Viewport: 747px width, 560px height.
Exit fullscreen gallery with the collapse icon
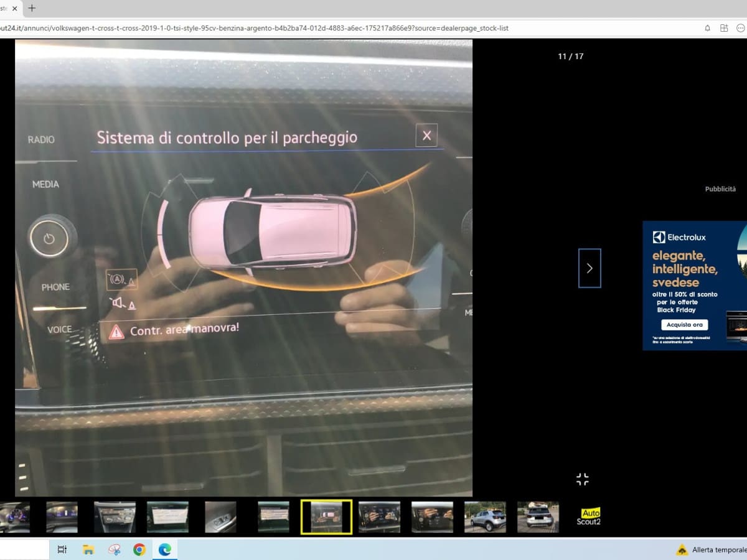(582, 479)
